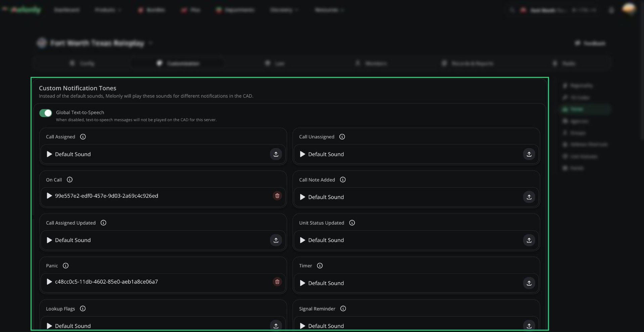The image size is (644, 332).
Task: Open the Fort Worth Texas Roleplay server dropdown
Action: click(95, 43)
